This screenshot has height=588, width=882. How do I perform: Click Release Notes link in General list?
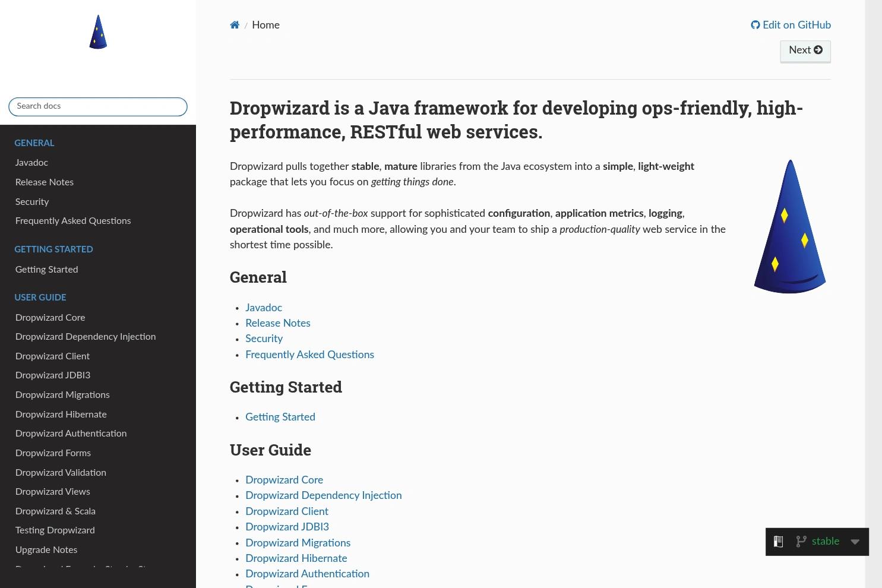pyautogui.click(x=278, y=323)
